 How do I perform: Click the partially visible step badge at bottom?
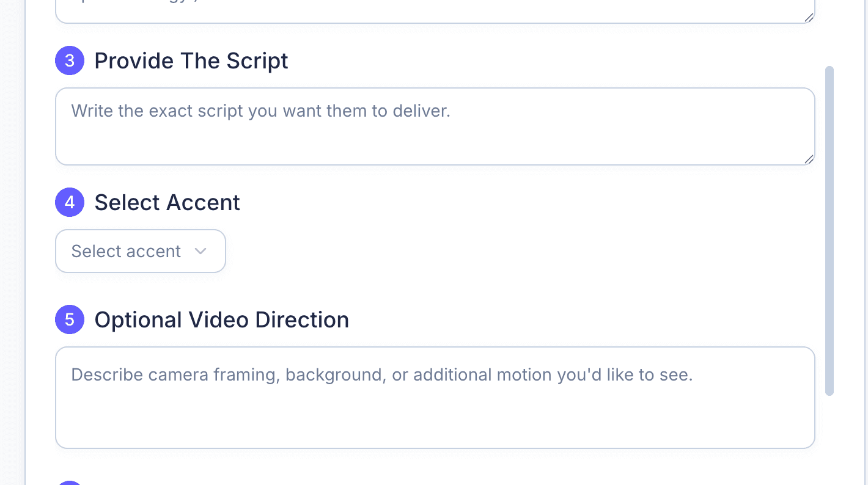[x=69, y=483]
